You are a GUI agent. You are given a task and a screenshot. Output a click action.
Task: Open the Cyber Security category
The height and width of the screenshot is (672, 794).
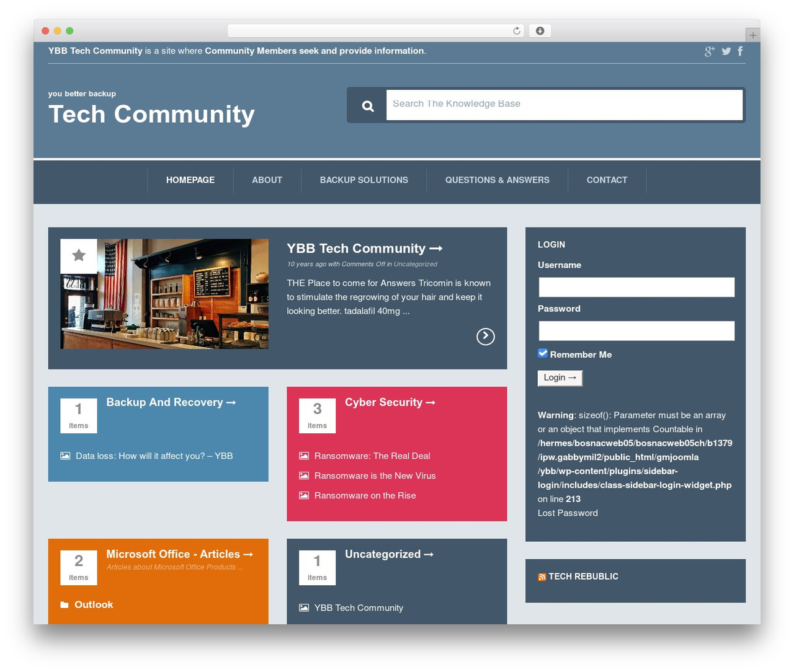(390, 402)
